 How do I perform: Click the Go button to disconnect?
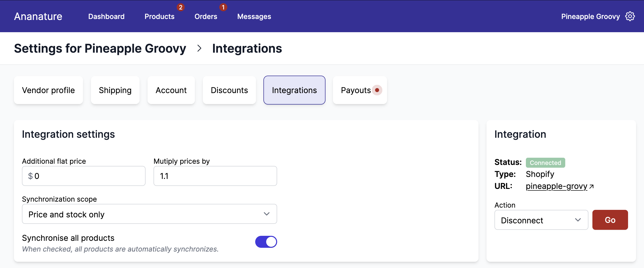pyautogui.click(x=610, y=220)
